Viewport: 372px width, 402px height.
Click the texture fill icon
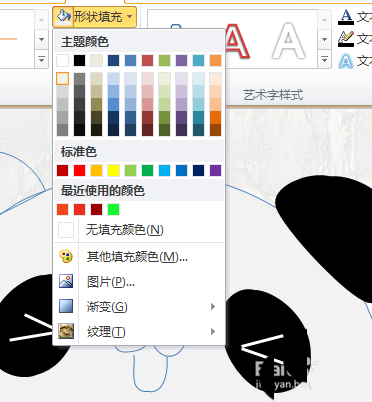point(66,331)
